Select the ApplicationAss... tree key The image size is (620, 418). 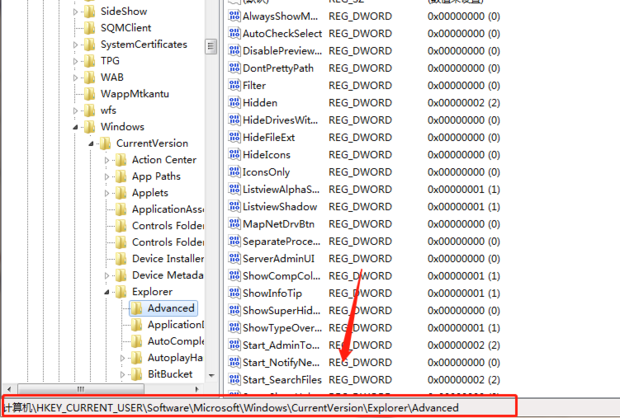click(x=168, y=209)
